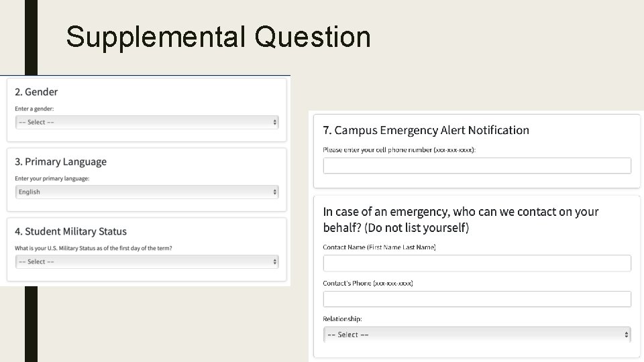
Task: Click the arrows icon on Military Status select
Action: pos(274,261)
